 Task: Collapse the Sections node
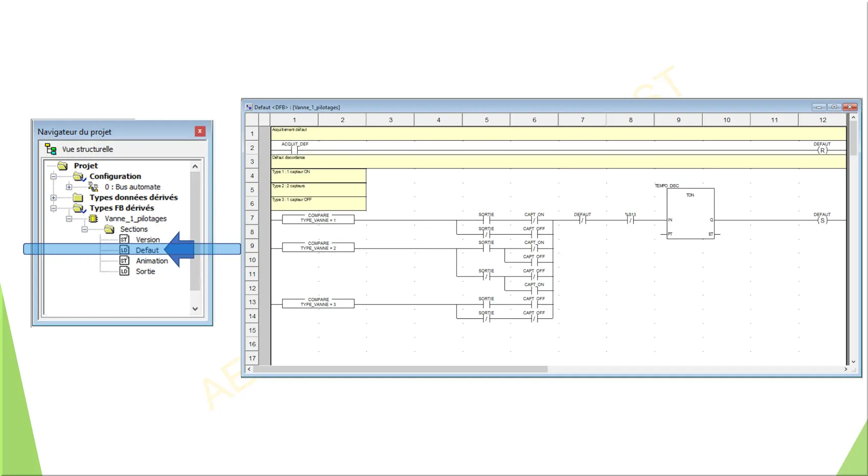pos(85,229)
